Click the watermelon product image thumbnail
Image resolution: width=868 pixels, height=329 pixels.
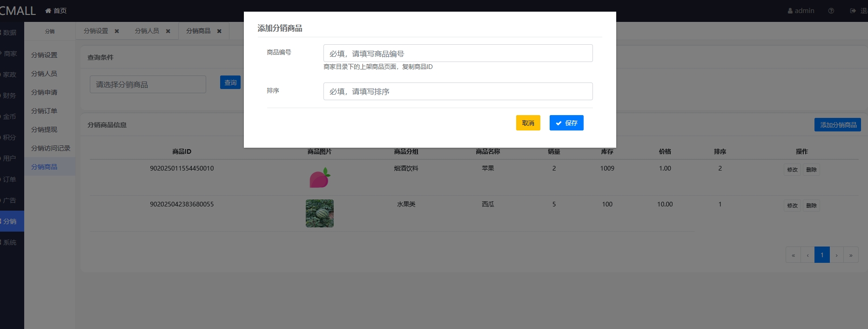(320, 213)
